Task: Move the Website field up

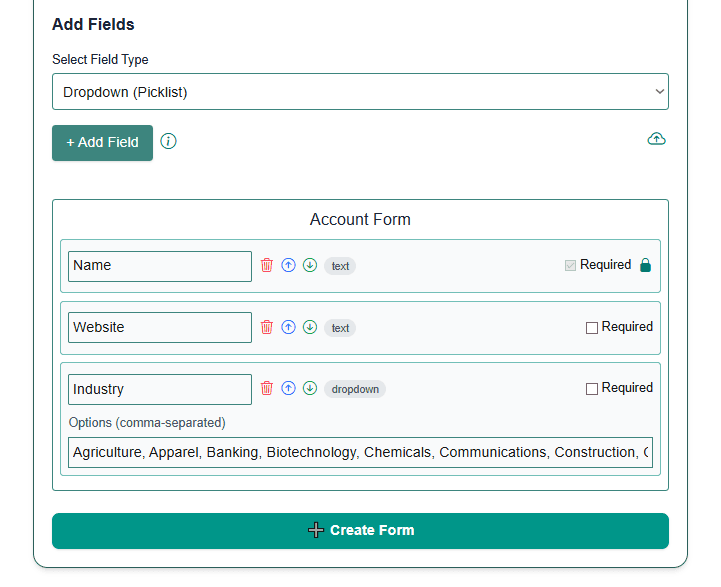Action: pos(288,327)
